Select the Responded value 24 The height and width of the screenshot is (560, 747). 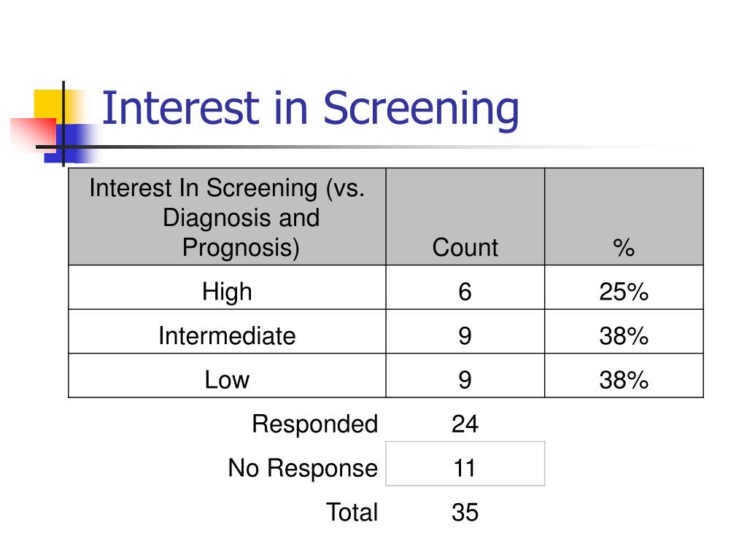point(465,424)
